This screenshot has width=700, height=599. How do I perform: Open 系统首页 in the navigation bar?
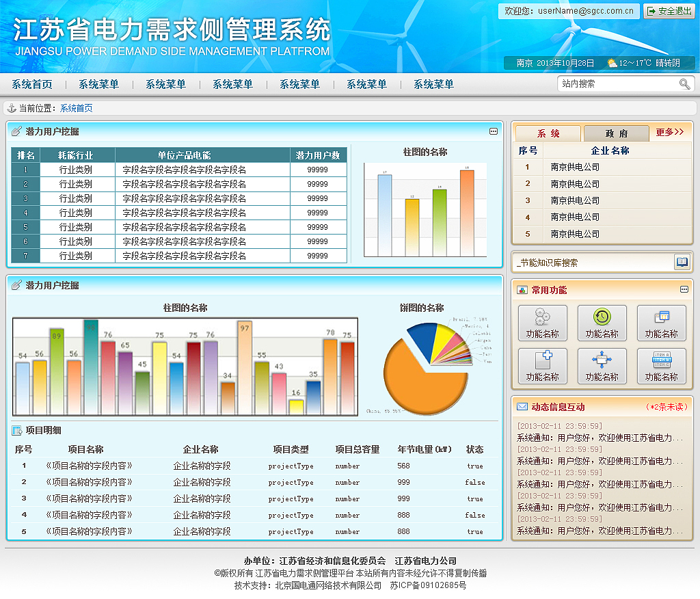pos(30,84)
